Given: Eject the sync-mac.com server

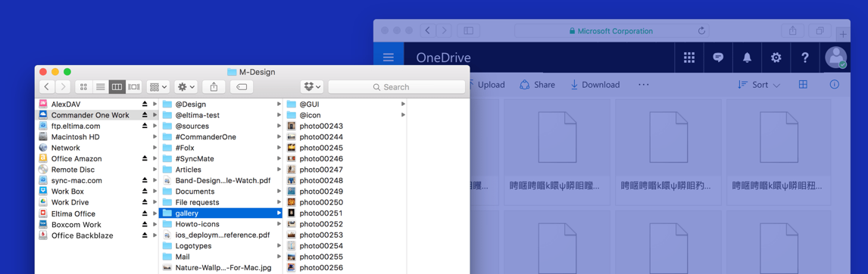Looking at the screenshot, I should coord(145,180).
